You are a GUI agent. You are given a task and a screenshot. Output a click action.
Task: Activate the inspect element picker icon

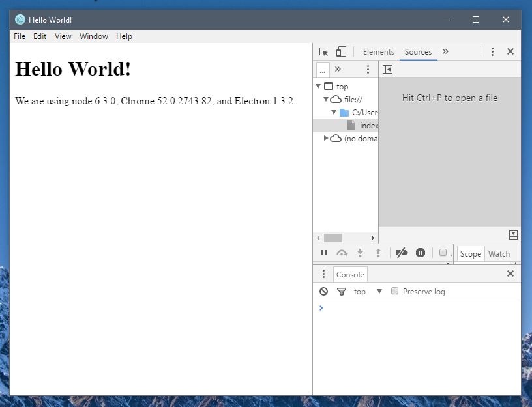point(323,52)
